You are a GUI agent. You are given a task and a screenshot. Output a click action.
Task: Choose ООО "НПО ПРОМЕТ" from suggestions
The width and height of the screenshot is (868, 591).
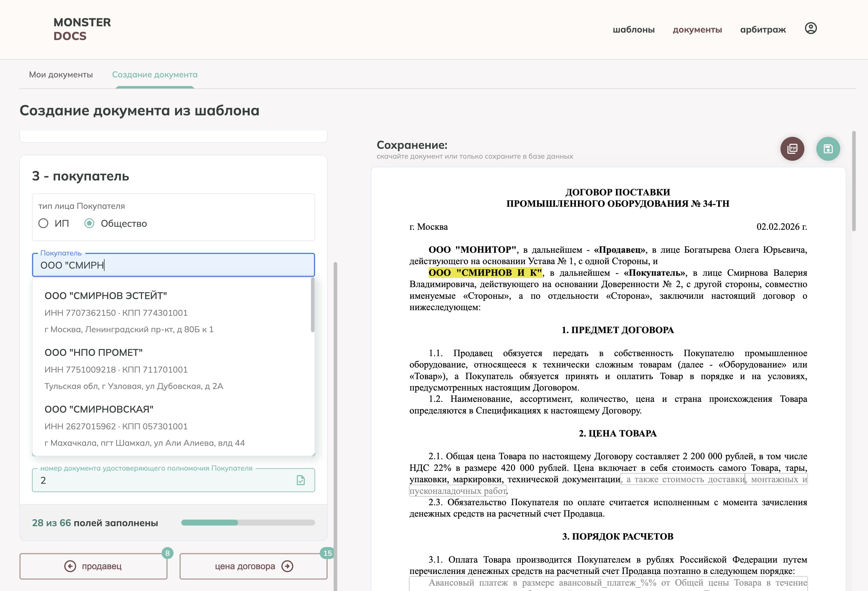(x=173, y=369)
